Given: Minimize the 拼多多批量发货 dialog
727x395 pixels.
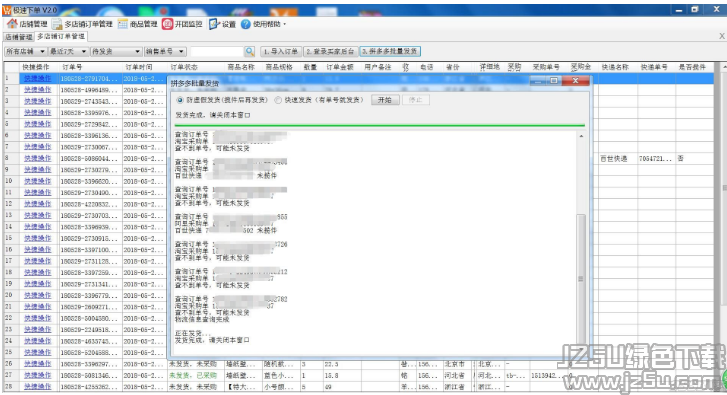Looking at the screenshot, I should (x=538, y=81).
